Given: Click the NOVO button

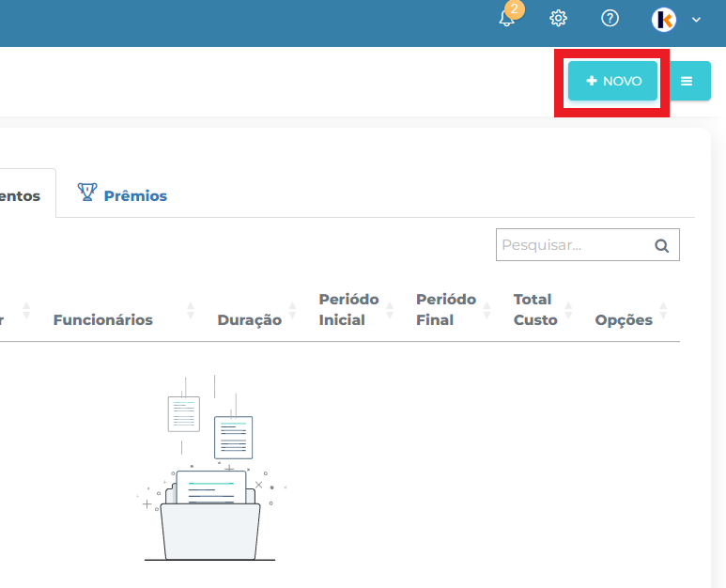Looking at the screenshot, I should 612,81.
